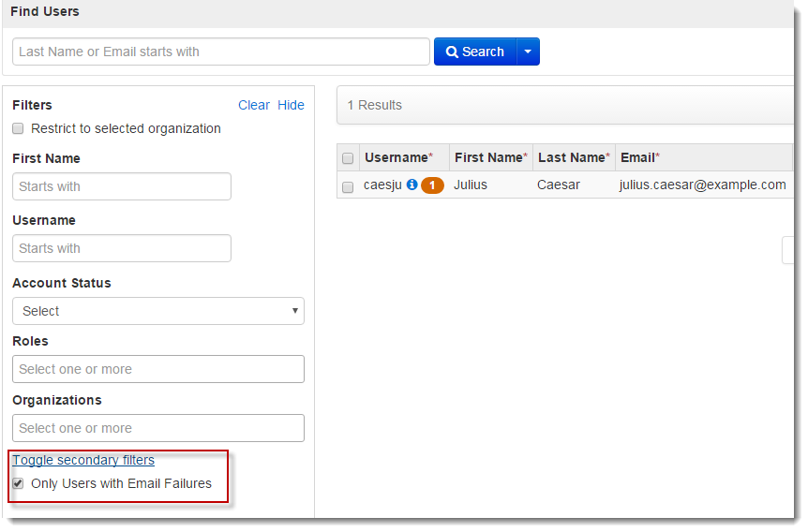Sort by the Last Name column header

pyautogui.click(x=573, y=157)
